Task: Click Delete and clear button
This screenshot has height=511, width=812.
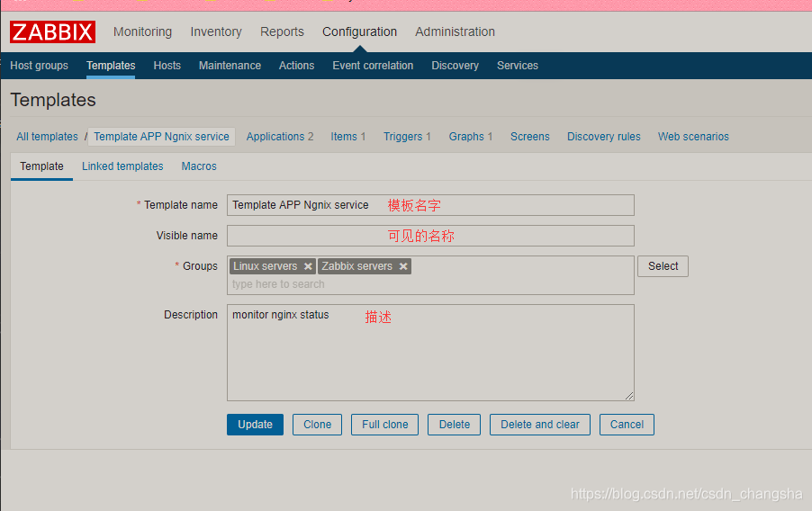Action: pyautogui.click(x=539, y=425)
